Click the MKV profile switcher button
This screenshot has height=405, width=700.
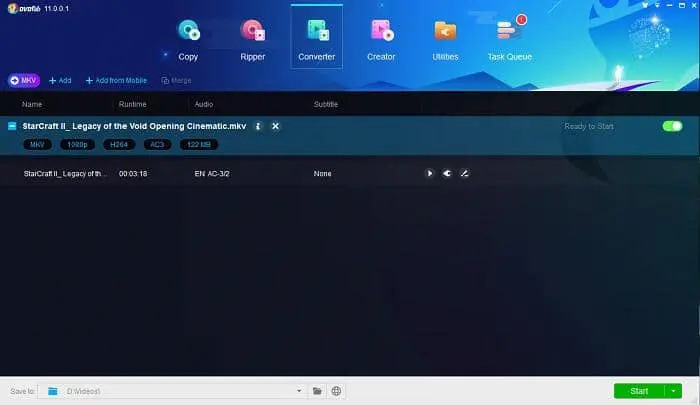[24, 80]
